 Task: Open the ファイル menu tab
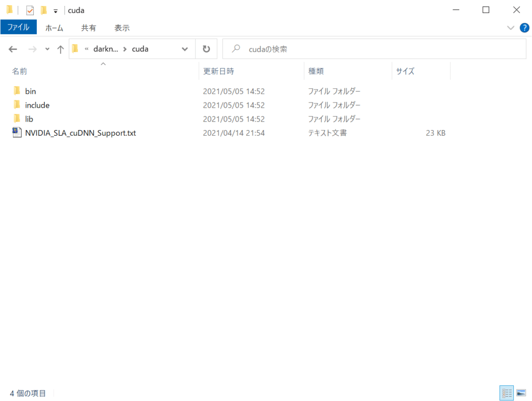[x=18, y=28]
